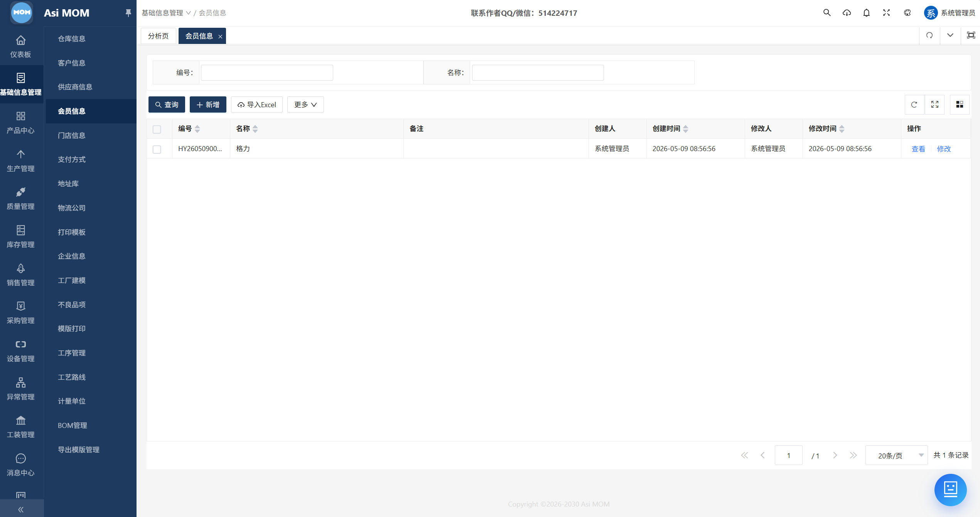Sort by 修改时间 column
The image size is (980, 517).
pyautogui.click(x=842, y=129)
